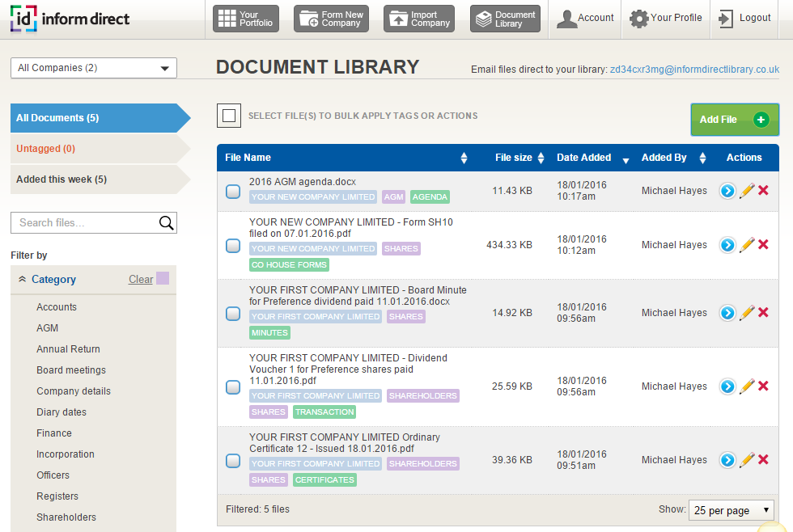Click pencil edit icon for Form SH10 file

747,244
